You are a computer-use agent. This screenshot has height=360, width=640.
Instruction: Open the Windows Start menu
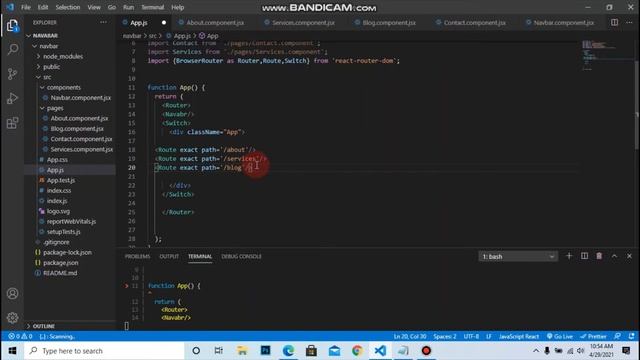point(12,351)
